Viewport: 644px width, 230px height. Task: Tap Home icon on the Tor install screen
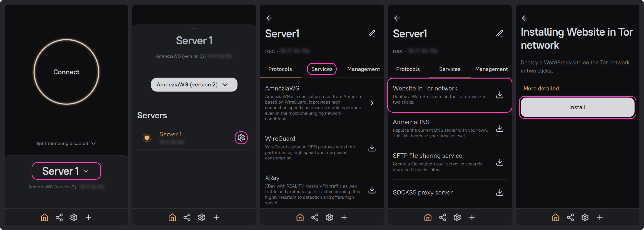click(x=556, y=217)
